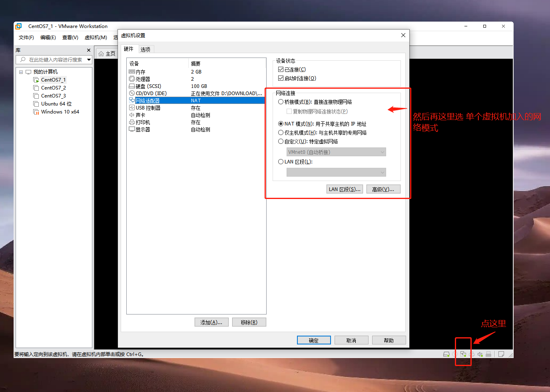Viewport: 550px width, 392px height.
Task: Select the CD/DVD (IDE) device row
Action: [196, 94]
